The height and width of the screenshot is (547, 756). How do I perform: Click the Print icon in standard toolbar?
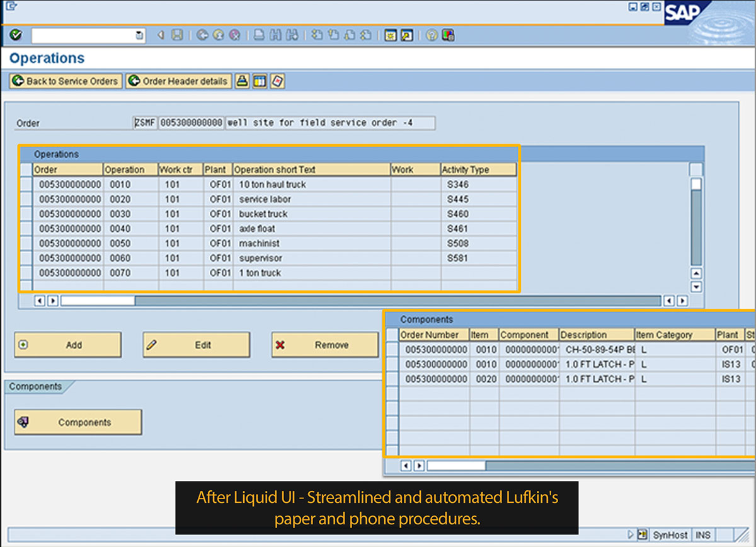pos(259,35)
